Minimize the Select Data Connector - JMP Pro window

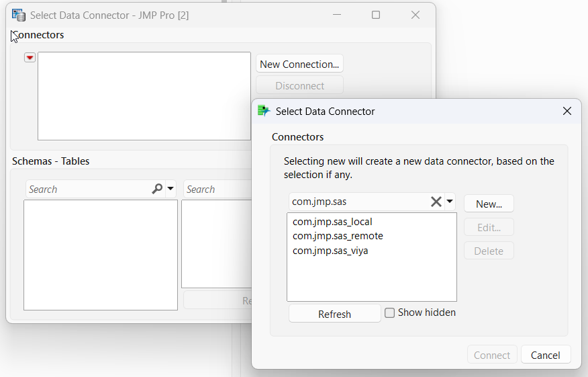[x=337, y=15]
